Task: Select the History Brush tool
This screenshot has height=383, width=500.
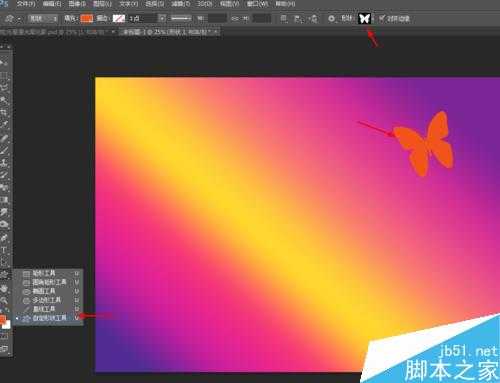Action: click(x=4, y=175)
